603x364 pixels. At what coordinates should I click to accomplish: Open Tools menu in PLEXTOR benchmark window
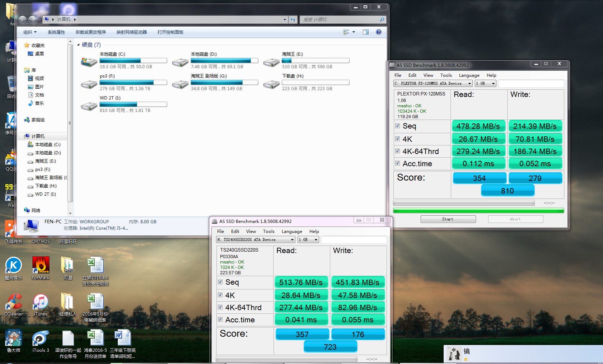[446, 75]
